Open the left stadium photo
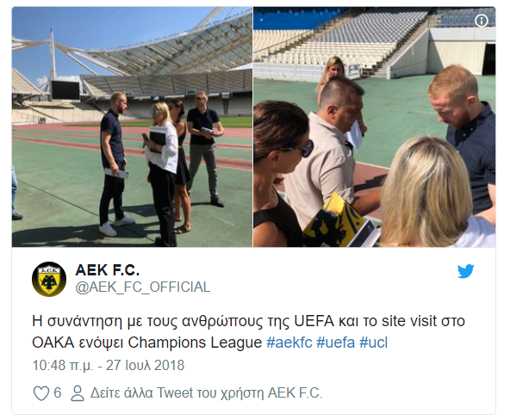Image resolution: width=510 pixels, height=420 pixels. 132,127
